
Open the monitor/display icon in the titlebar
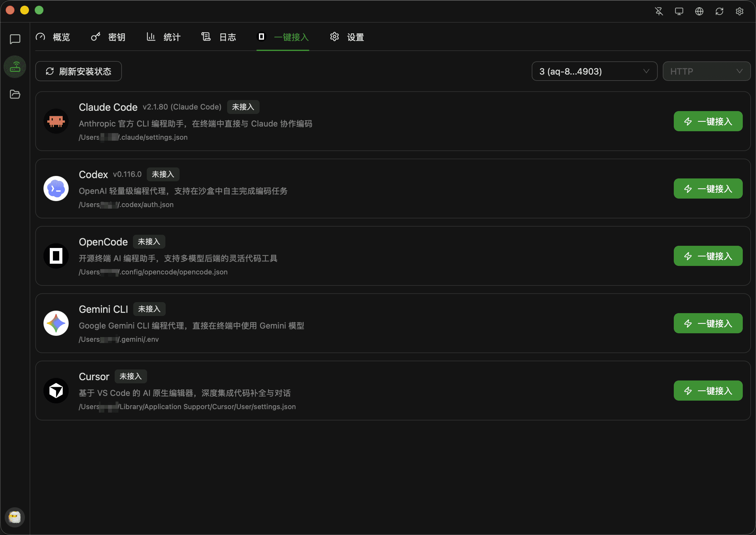tap(679, 11)
